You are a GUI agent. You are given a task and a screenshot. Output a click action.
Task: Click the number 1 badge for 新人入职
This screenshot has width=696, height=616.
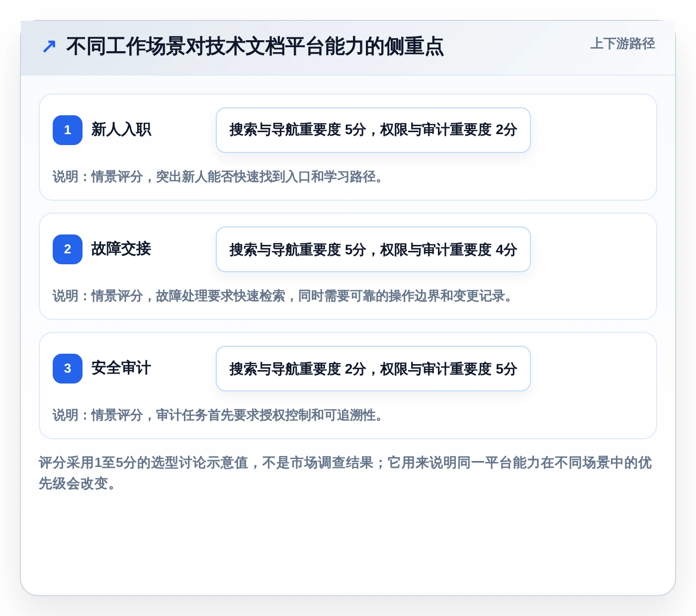pyautogui.click(x=68, y=130)
